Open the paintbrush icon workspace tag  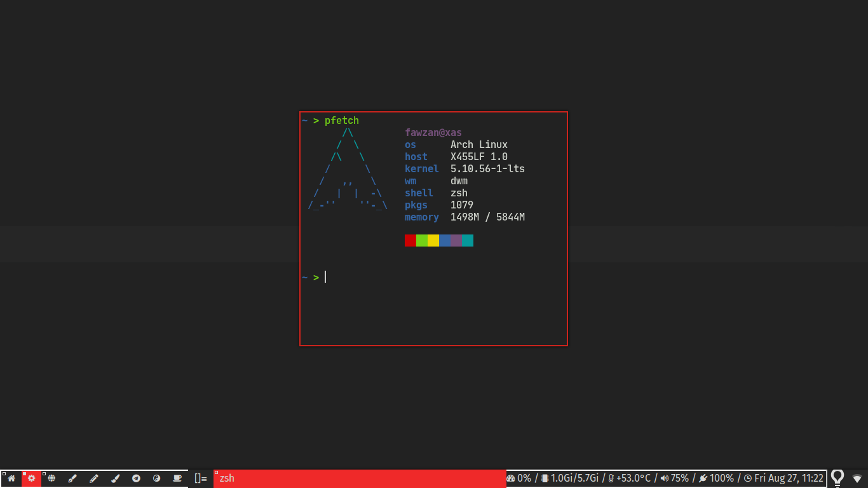point(115,478)
